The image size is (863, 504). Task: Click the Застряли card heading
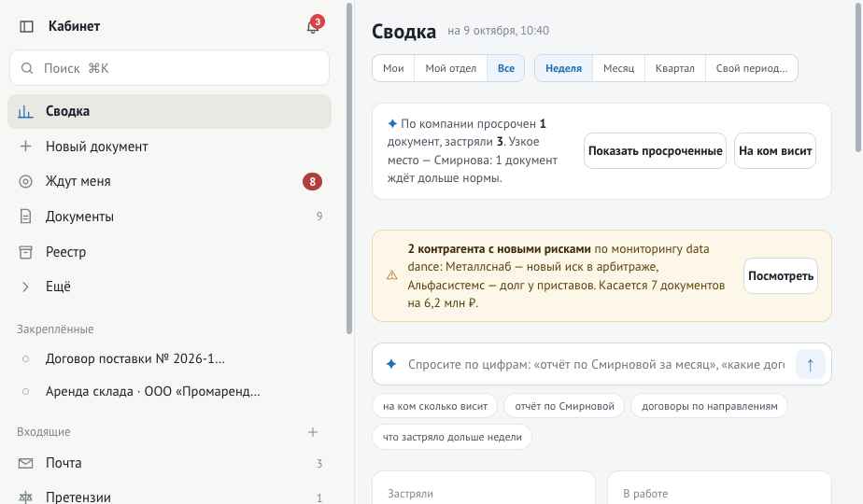[x=410, y=494]
